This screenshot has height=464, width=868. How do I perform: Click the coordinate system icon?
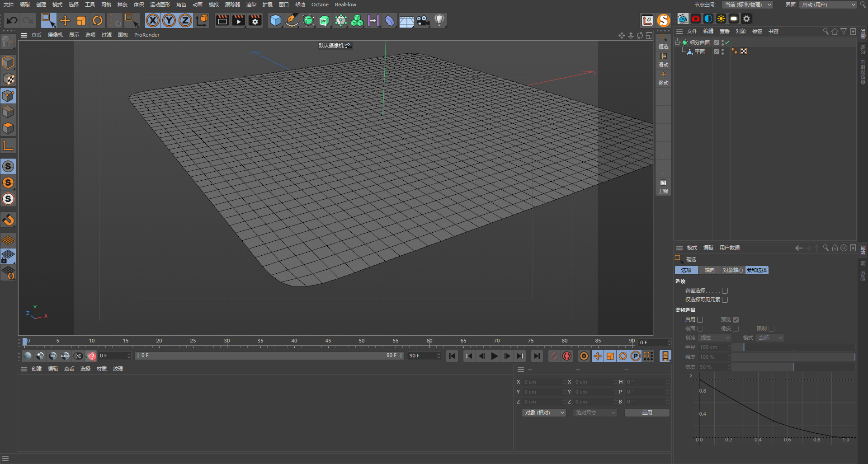(202, 20)
